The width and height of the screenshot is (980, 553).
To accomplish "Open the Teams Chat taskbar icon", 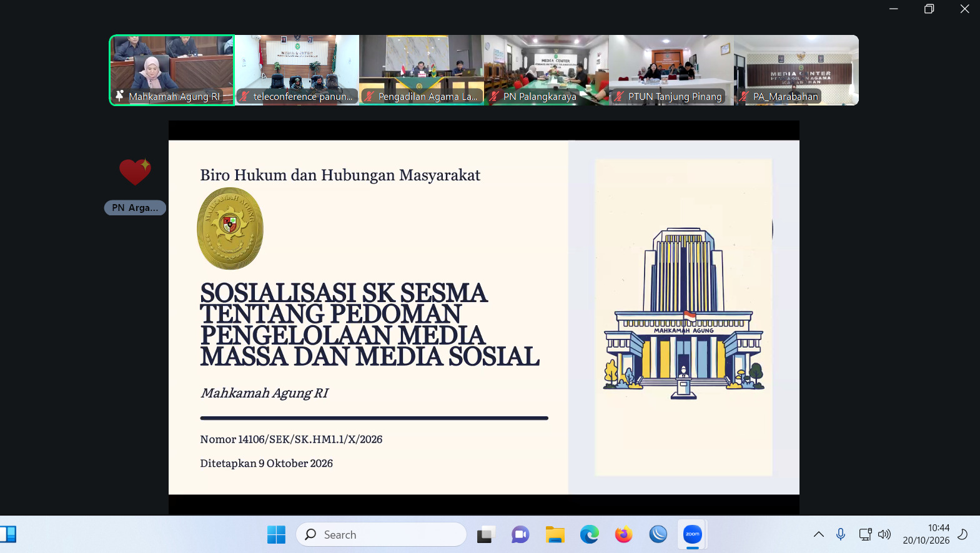I will tap(520, 534).
